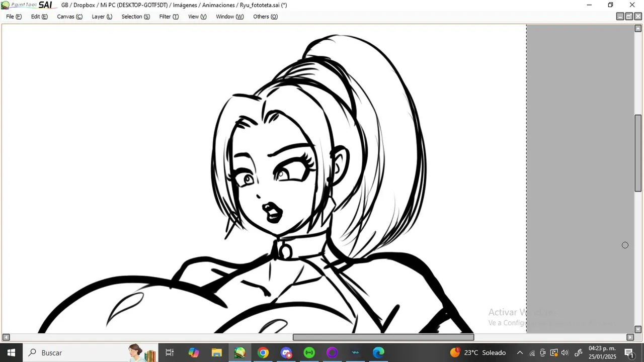The image size is (644, 362).
Task: Restore the inner canvas document window
Action: tap(629, 17)
